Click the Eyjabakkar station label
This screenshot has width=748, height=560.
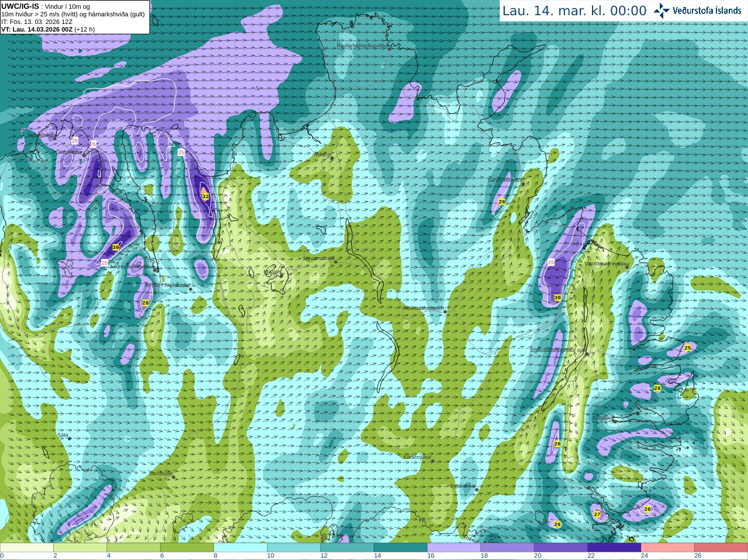tap(463, 486)
